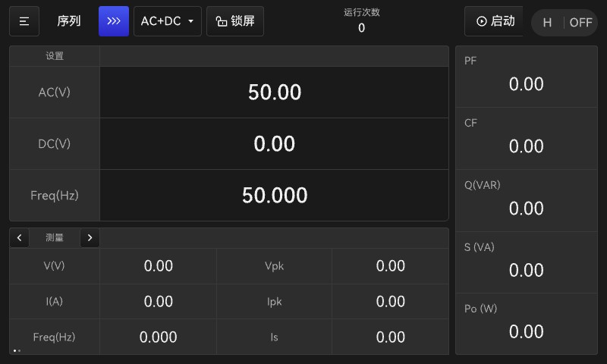Open the hamburger menu icon
This screenshot has height=364, width=607.
[24, 21]
